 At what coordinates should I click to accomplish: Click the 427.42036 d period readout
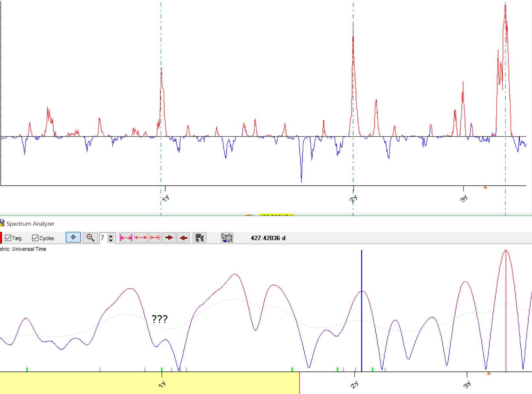tap(268, 238)
